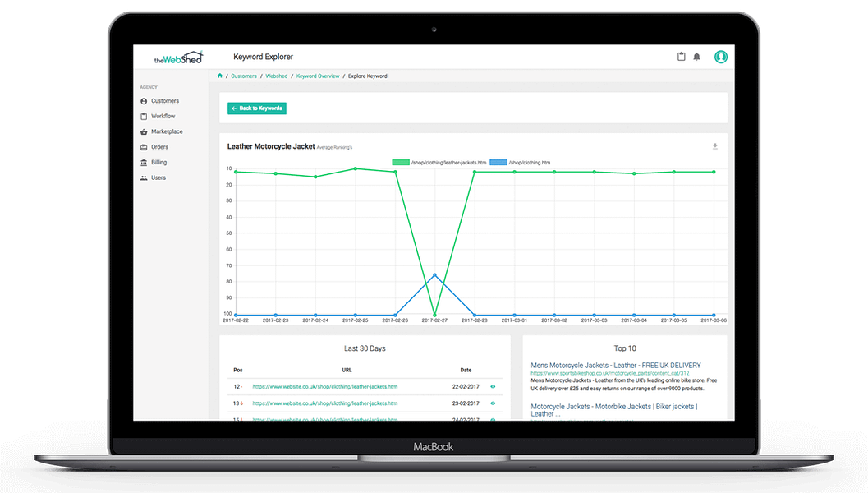Image resolution: width=868 pixels, height=493 pixels.
Task: Open notifications bell icon
Action: [697, 57]
